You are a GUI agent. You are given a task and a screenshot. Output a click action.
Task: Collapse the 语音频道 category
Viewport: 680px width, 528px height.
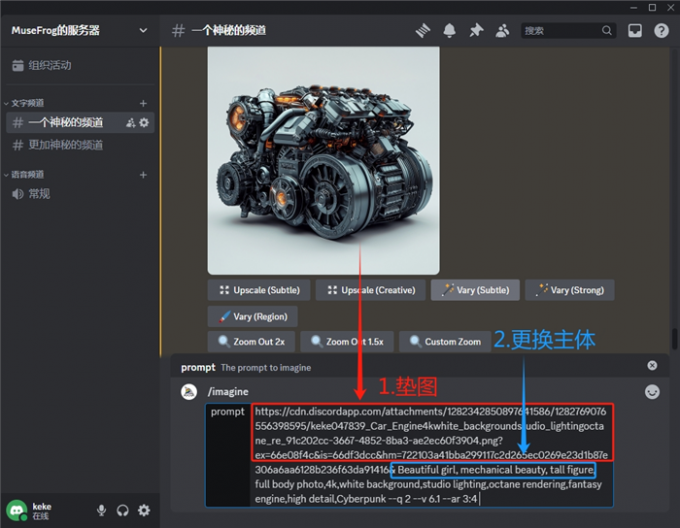click(x=25, y=175)
